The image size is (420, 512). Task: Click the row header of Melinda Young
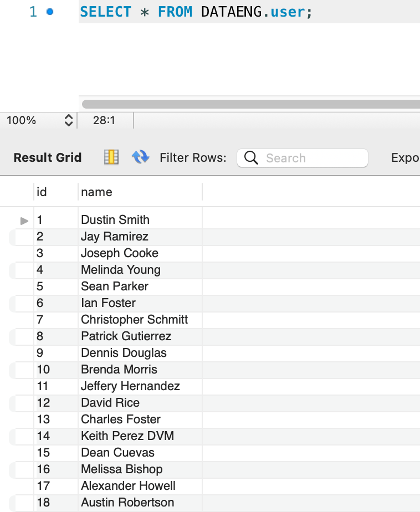click(21, 270)
